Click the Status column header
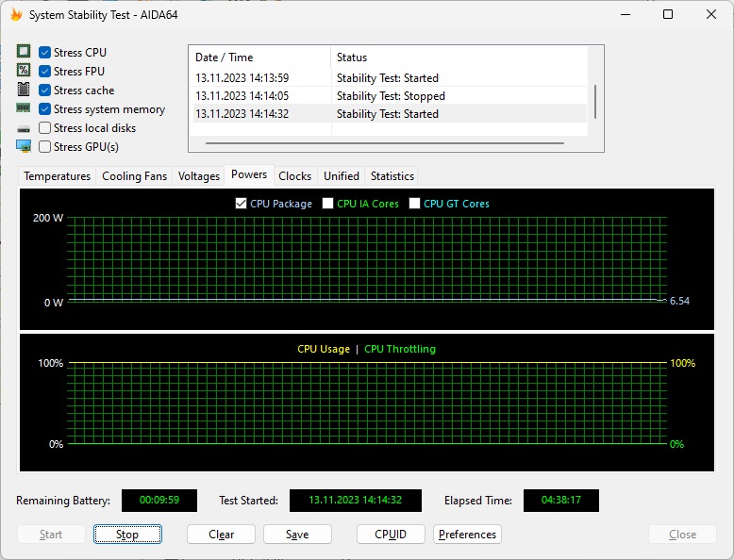Image resolution: width=734 pixels, height=560 pixels. 459,58
